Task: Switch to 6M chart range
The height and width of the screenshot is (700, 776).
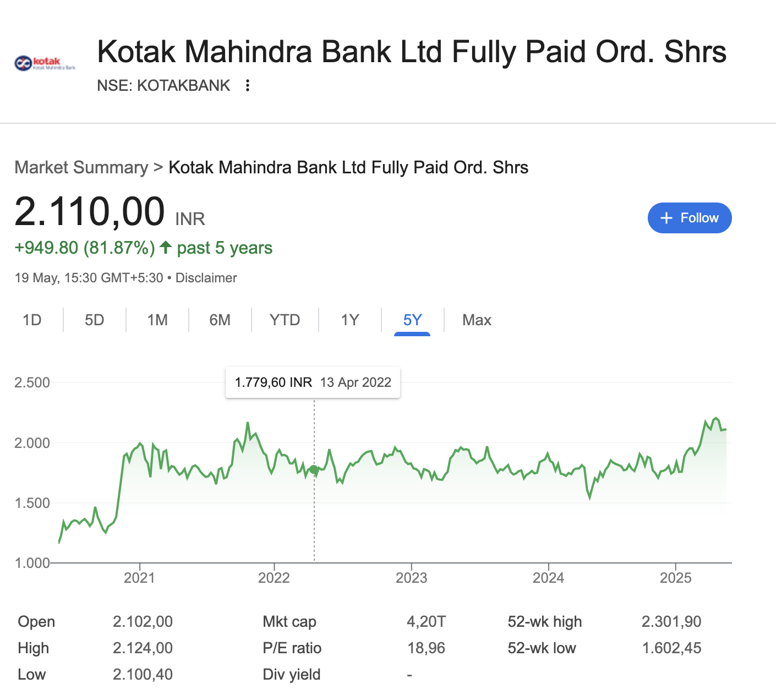Action: coord(220,320)
